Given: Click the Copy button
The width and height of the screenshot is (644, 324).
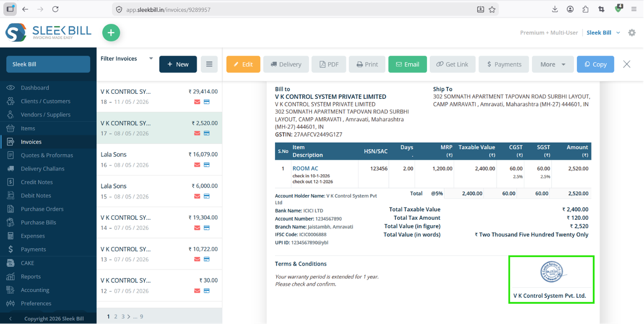Looking at the screenshot, I should pos(596,64).
